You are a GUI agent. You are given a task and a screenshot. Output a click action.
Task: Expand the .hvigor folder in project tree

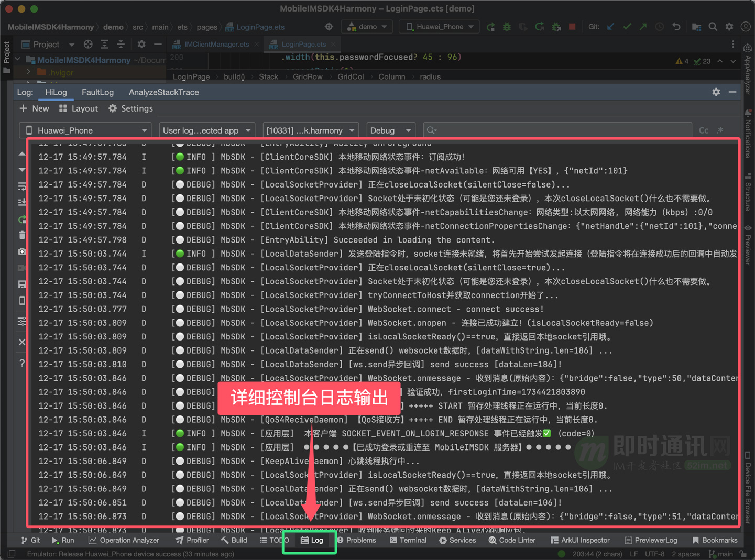(x=29, y=72)
